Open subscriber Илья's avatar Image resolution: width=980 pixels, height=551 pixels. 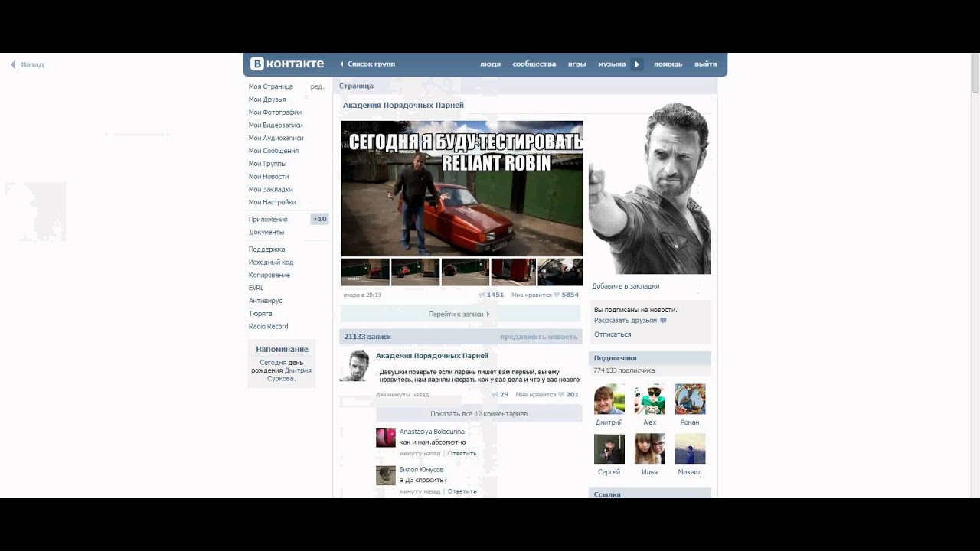click(649, 449)
